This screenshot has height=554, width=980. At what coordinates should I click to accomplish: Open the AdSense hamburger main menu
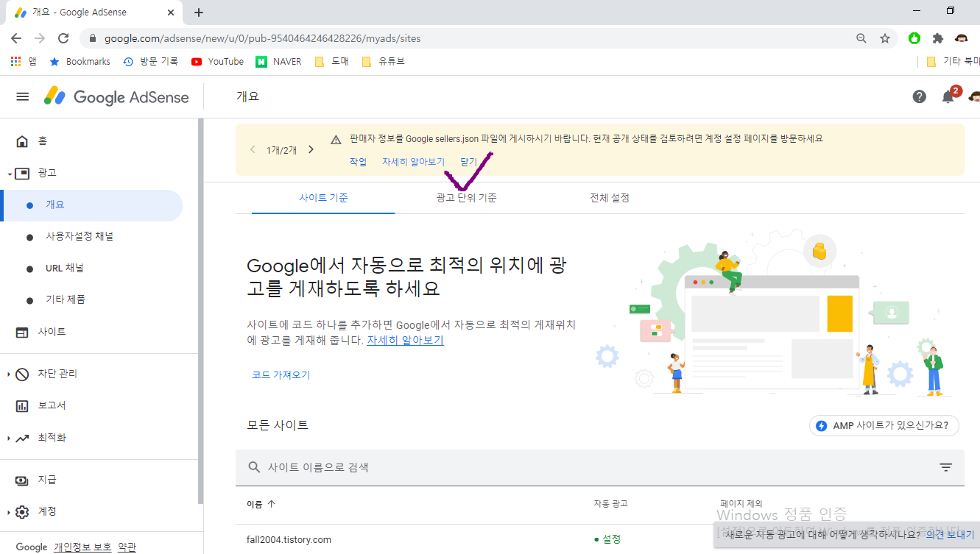(x=23, y=96)
